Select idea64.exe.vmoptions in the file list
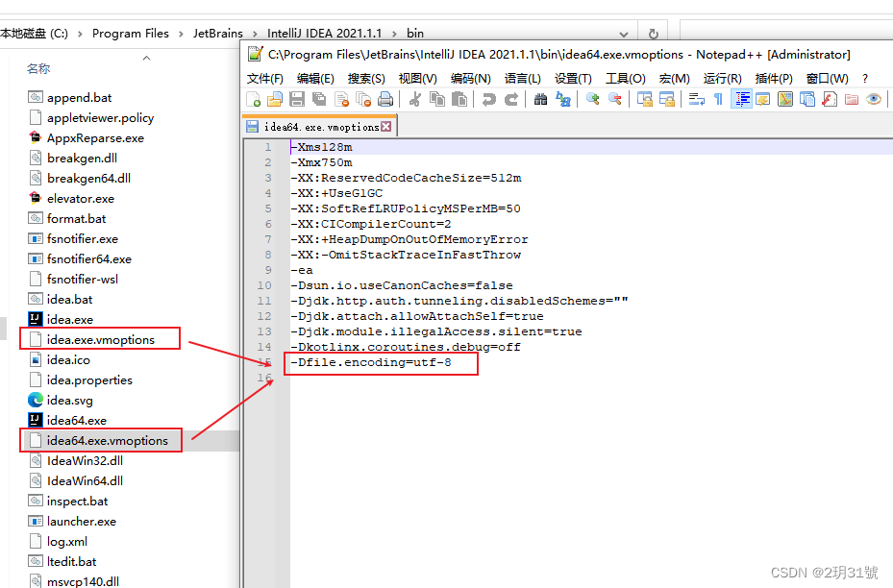This screenshot has height=588, width=893. pyautogui.click(x=107, y=441)
